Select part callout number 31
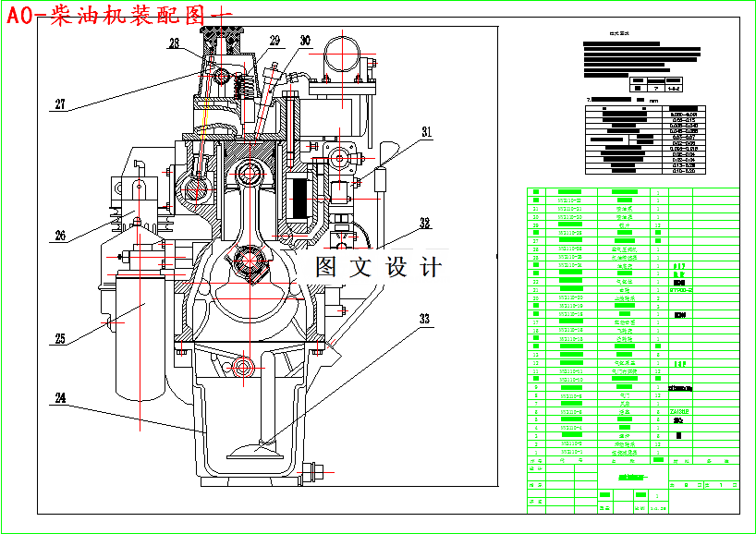This screenshot has width=756, height=534. click(426, 132)
